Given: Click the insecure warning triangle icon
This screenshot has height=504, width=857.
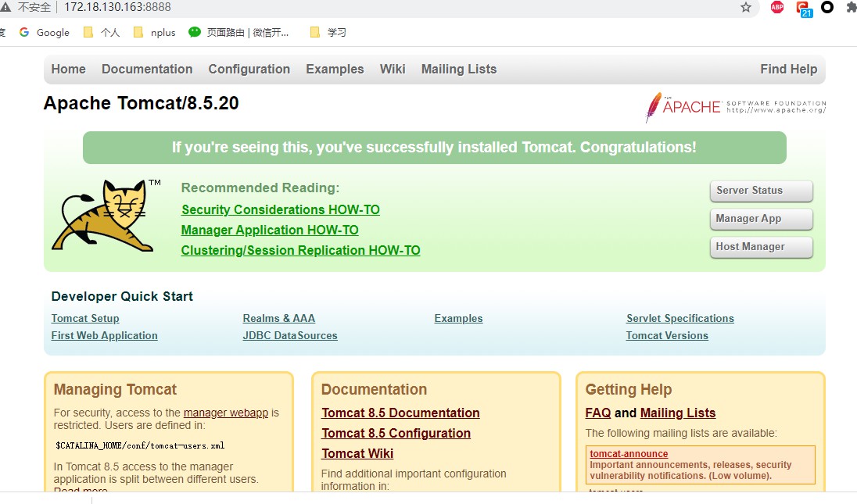Looking at the screenshot, I should pos(5,7).
